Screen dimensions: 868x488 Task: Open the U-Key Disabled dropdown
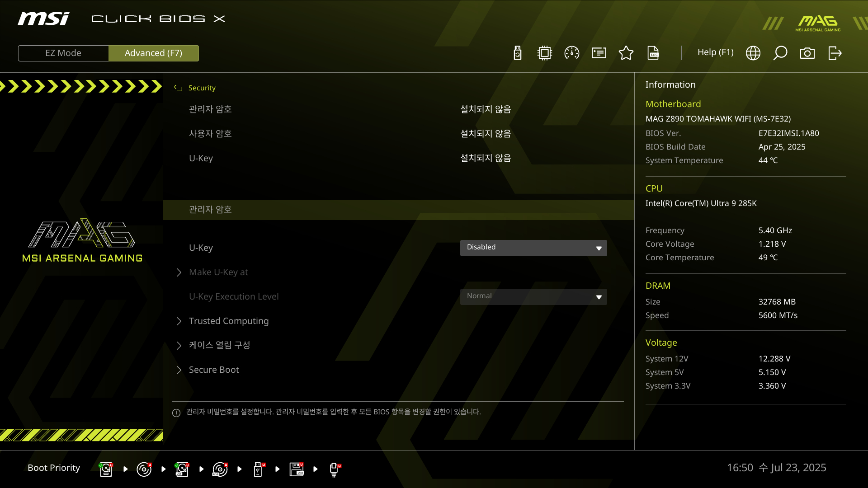coord(533,248)
